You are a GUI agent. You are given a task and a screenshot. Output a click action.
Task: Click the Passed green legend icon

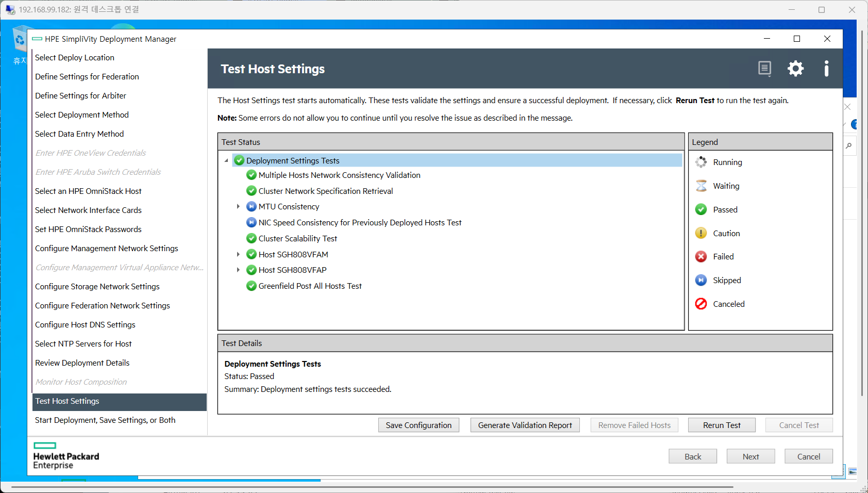701,209
